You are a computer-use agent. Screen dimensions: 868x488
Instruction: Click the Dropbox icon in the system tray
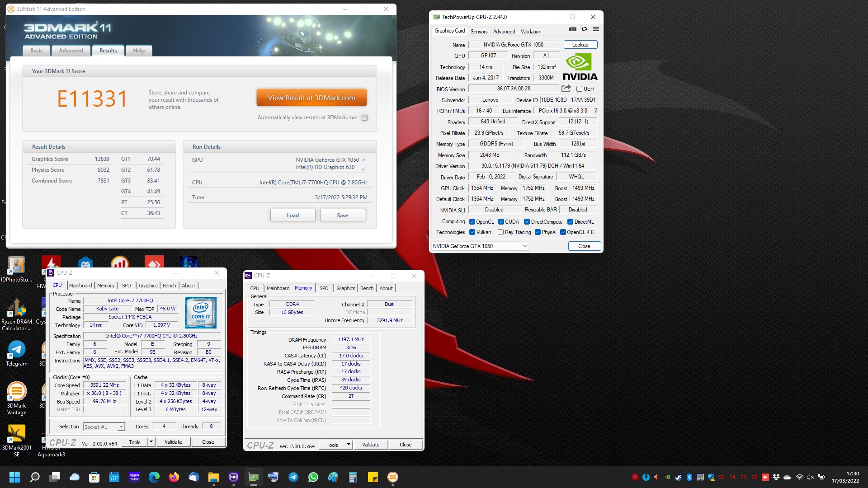(x=776, y=477)
